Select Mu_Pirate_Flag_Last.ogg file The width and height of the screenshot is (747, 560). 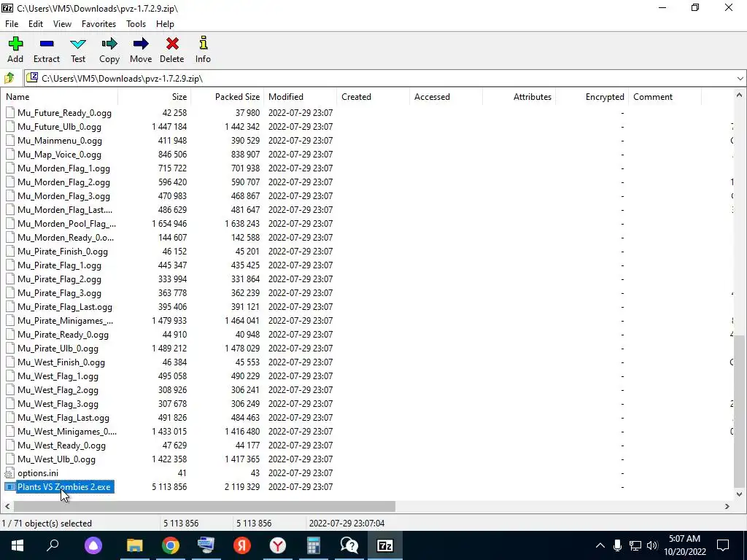pyautogui.click(x=65, y=307)
